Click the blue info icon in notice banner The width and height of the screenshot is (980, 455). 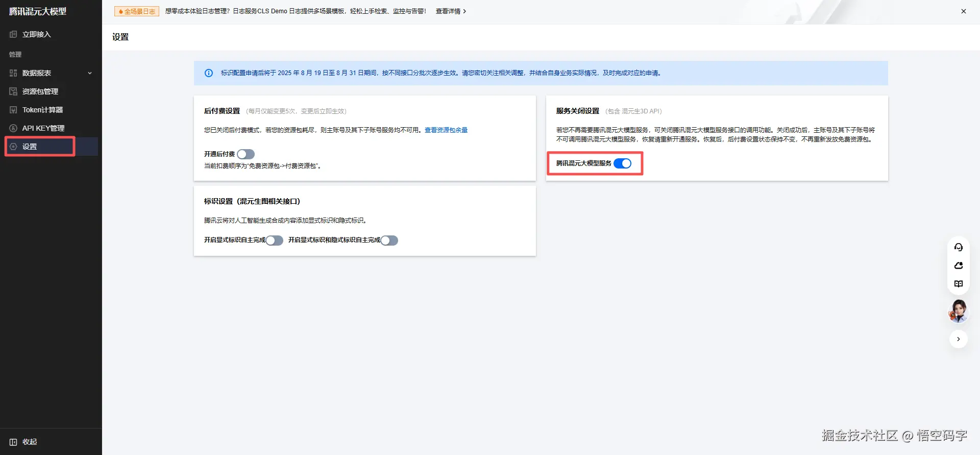coord(209,73)
